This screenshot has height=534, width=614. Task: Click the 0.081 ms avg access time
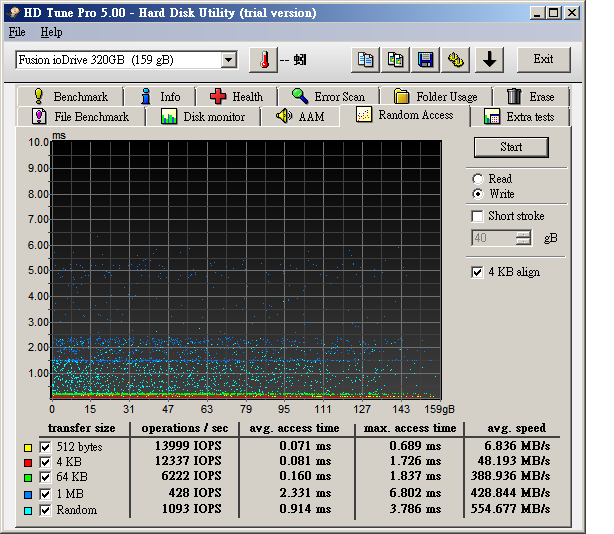coord(305,461)
